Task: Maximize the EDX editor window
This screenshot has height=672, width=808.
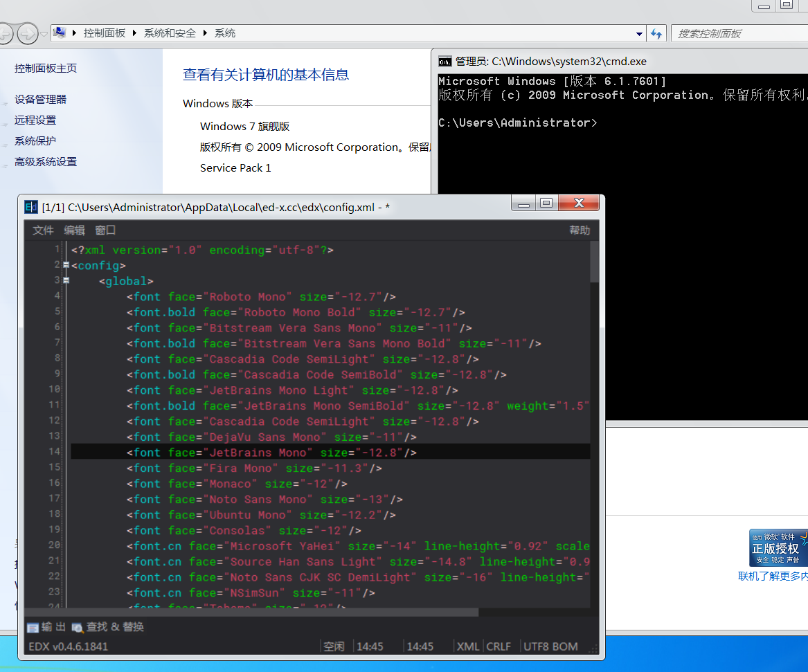Action: coord(546,203)
